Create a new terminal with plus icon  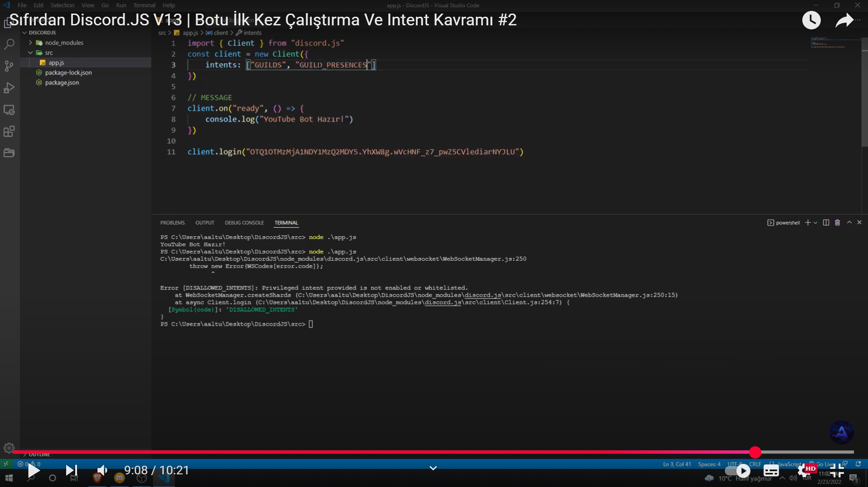pyautogui.click(x=808, y=223)
